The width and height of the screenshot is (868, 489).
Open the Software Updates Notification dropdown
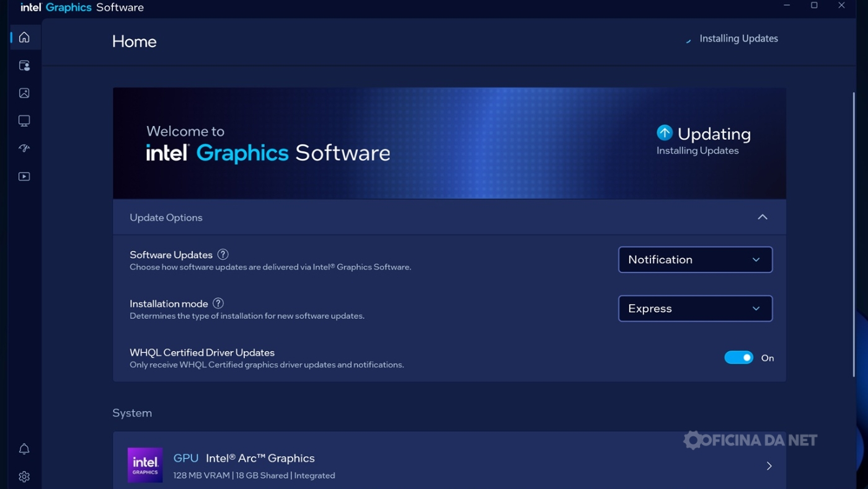tap(695, 259)
